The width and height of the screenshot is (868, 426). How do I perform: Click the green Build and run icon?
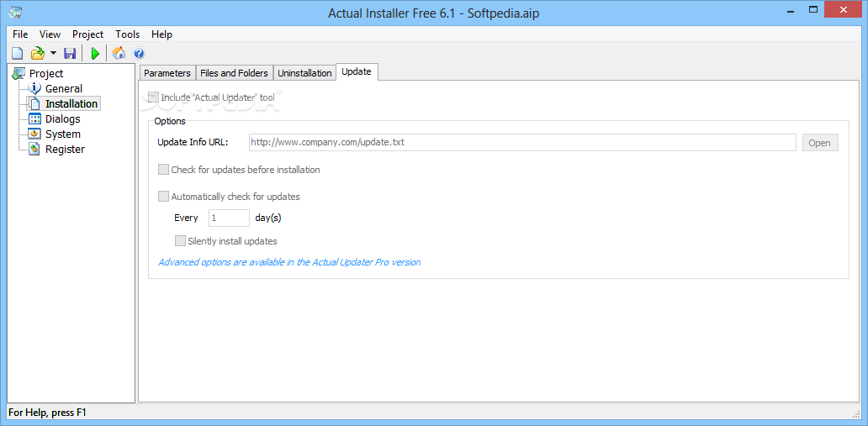tap(95, 53)
